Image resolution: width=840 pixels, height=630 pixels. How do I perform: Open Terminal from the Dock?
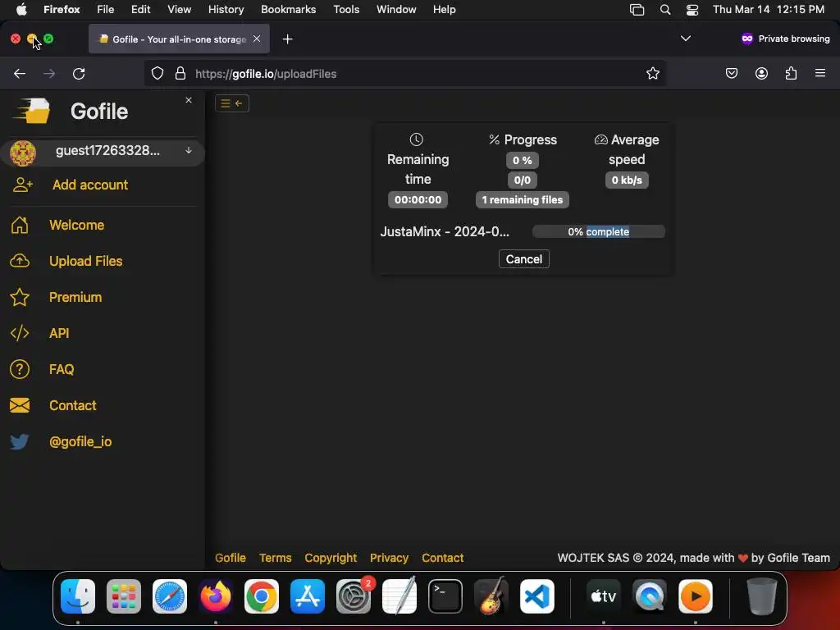pyautogui.click(x=445, y=596)
